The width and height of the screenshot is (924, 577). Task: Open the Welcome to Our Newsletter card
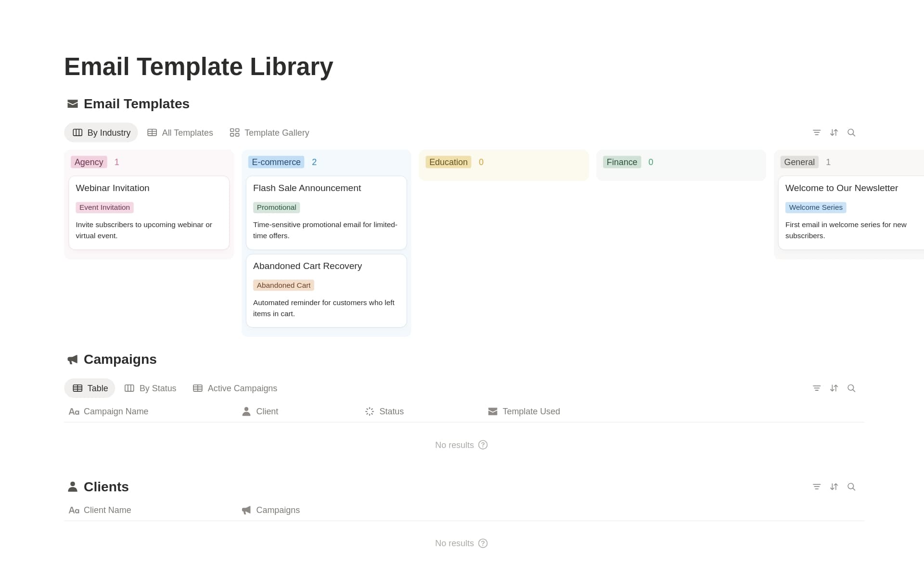[851, 213]
